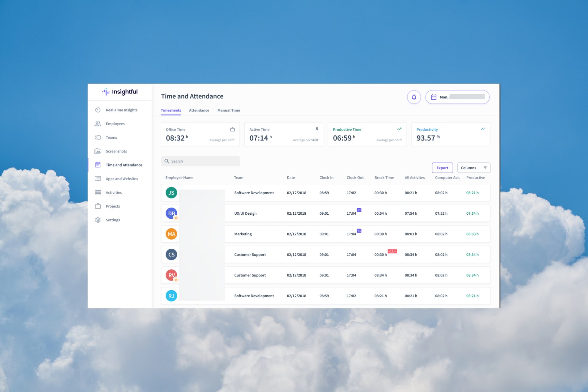Click Marketing team cell
This screenshot has width=588, height=392.
pos(243,234)
